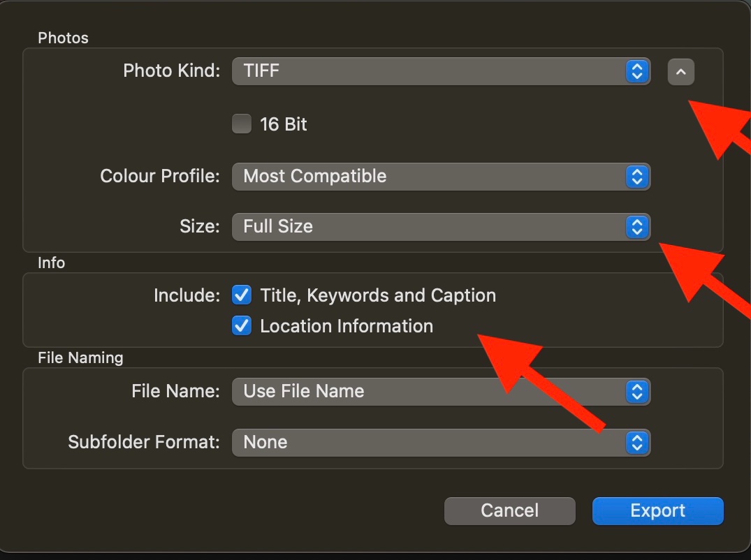Click the 'Location Information' label text
Viewport: 751px width, 560px height.
347,326
